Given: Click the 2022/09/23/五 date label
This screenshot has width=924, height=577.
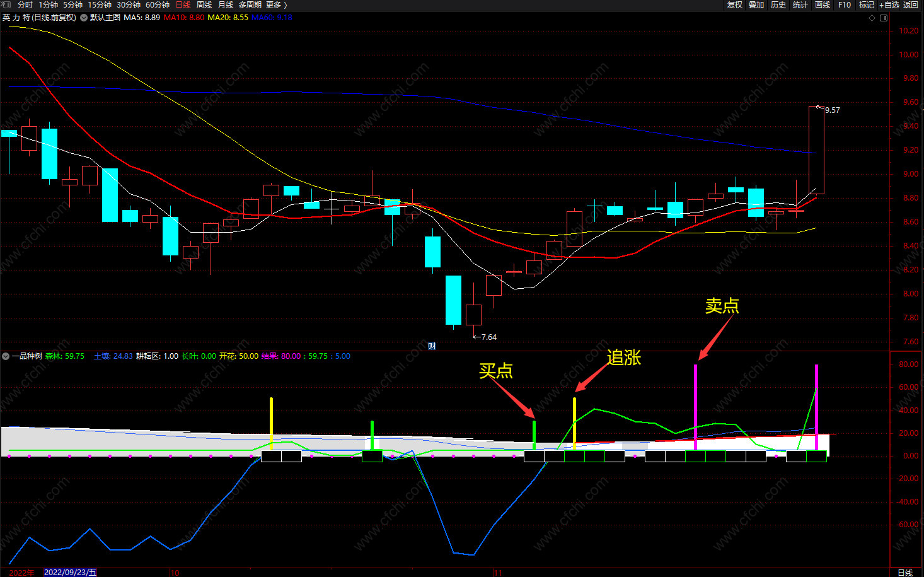Looking at the screenshot, I should 70,573.
